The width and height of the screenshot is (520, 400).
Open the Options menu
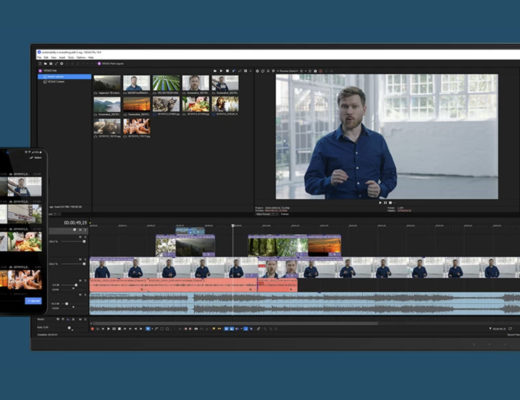(x=81, y=57)
